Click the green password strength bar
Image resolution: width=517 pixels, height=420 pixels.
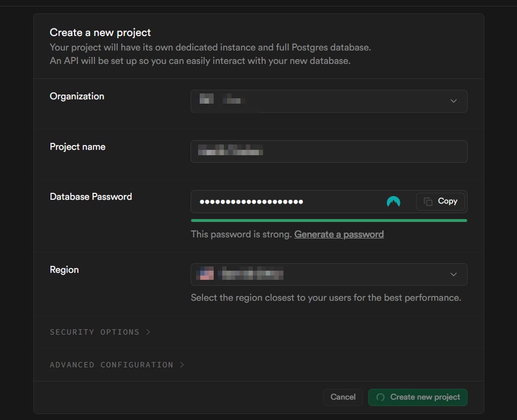tap(329, 220)
